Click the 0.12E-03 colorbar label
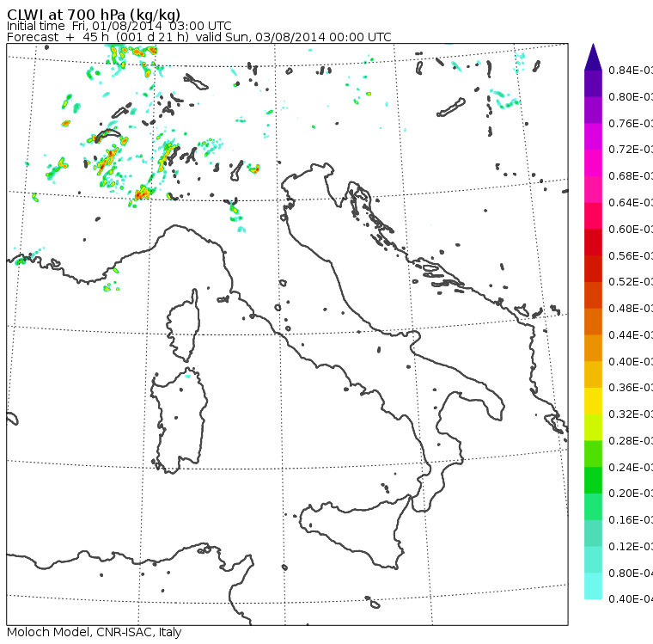Viewport: 653px width, 644px height. (x=631, y=547)
